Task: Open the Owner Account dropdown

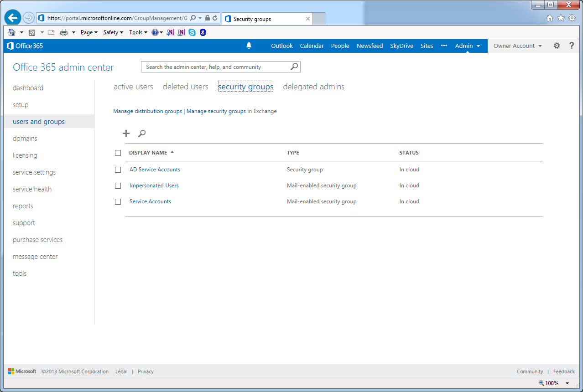Action: click(x=517, y=46)
